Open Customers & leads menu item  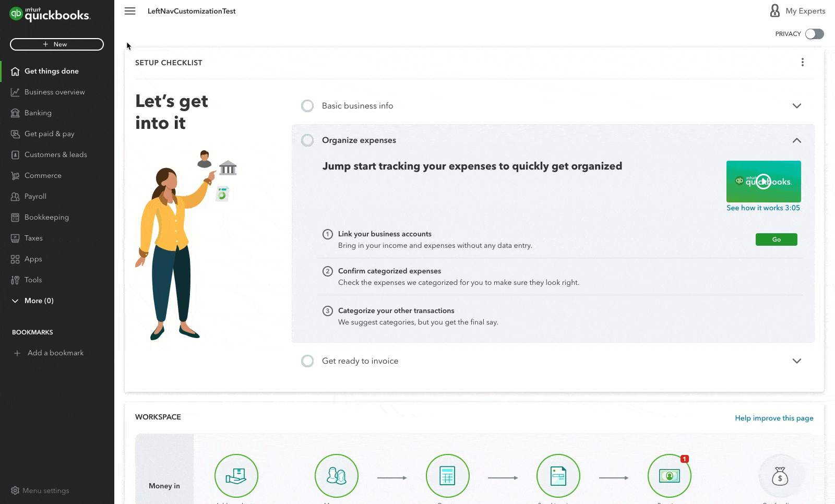[57, 155]
